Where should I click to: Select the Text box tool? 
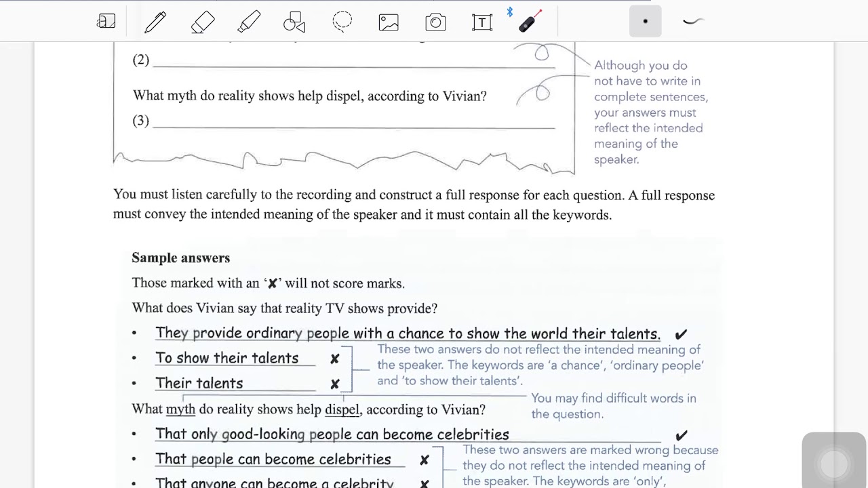point(481,22)
